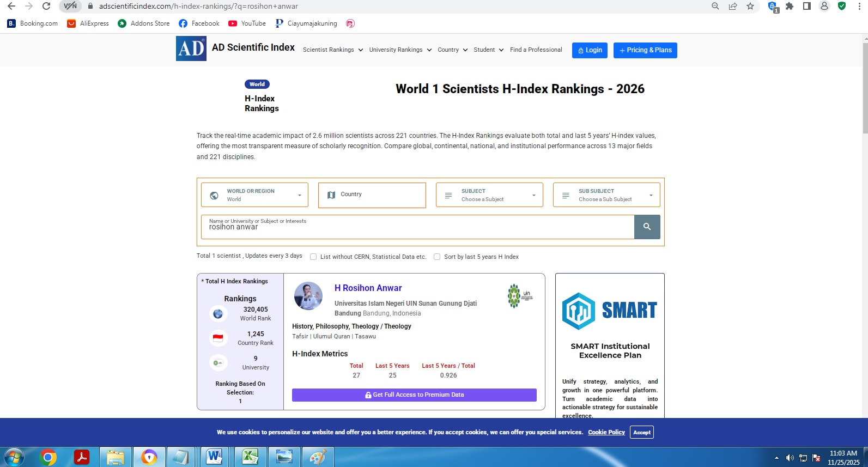Click the magnifier search button
Image resolution: width=868 pixels, height=467 pixels.
click(647, 227)
